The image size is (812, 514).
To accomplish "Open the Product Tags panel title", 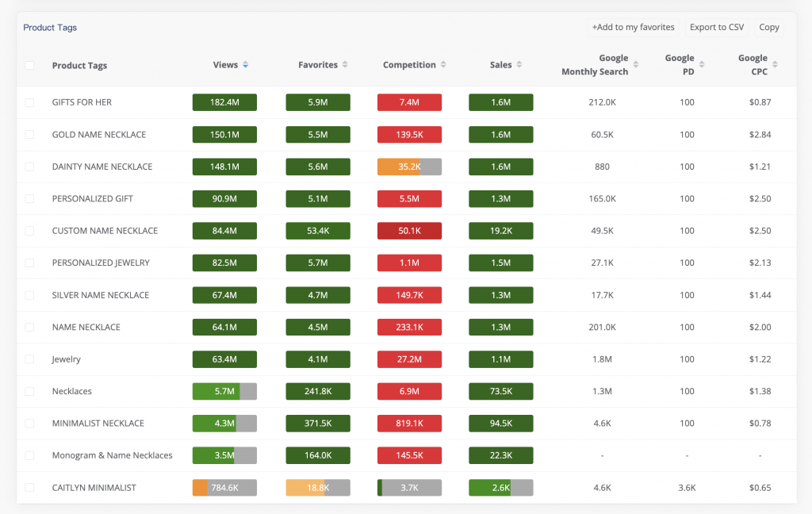I will click(x=50, y=28).
